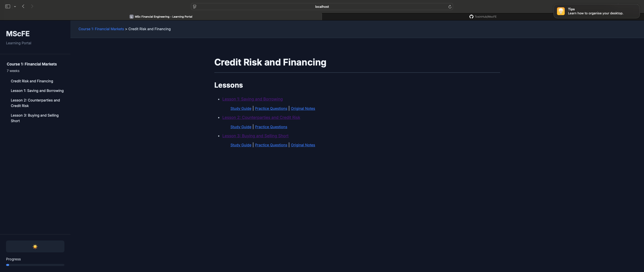Go forward with the forward arrow
Image resolution: width=644 pixels, height=272 pixels.
pyautogui.click(x=32, y=6)
